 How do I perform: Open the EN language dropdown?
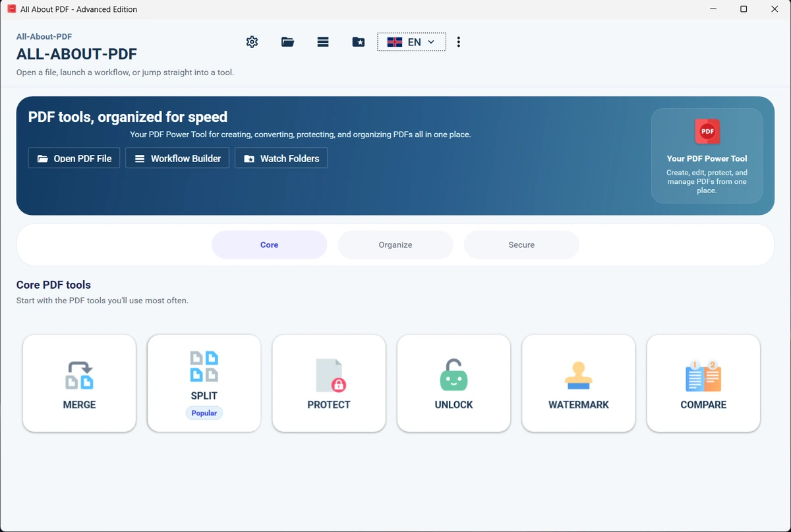411,42
